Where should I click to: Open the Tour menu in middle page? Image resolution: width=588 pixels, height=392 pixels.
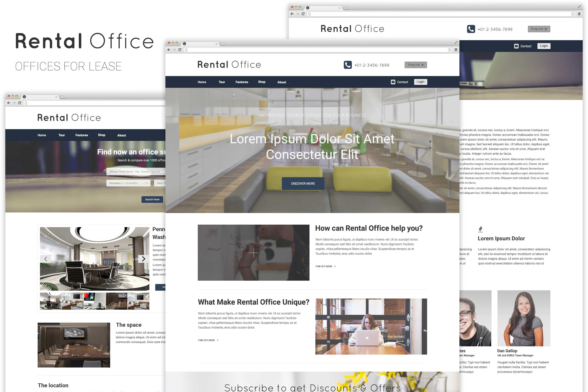pos(222,82)
